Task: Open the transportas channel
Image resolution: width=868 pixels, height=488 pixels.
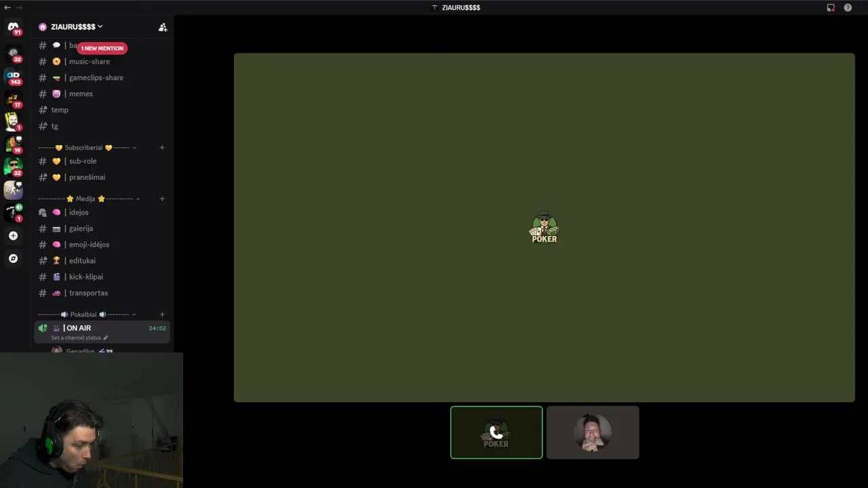Action: (102, 293)
